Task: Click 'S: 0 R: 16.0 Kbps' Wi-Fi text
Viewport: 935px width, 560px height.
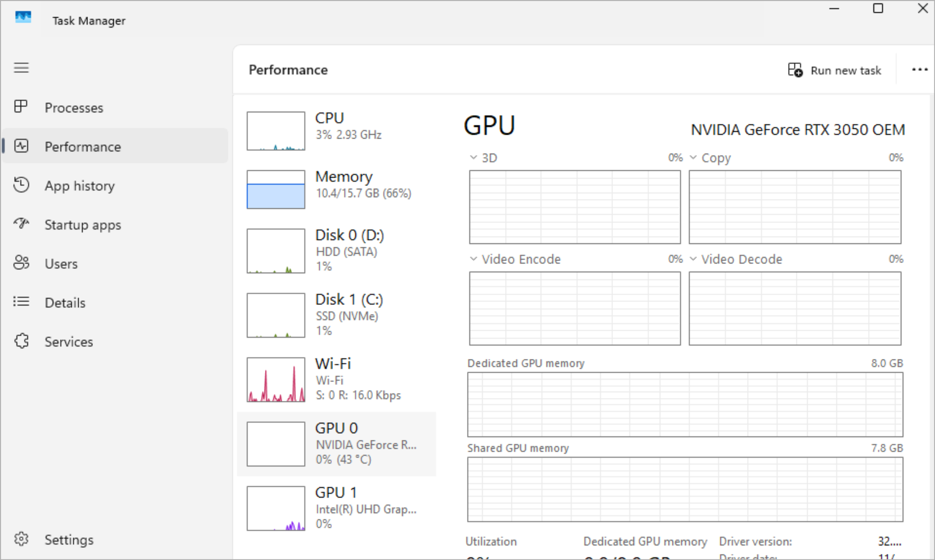Action: pyautogui.click(x=358, y=395)
